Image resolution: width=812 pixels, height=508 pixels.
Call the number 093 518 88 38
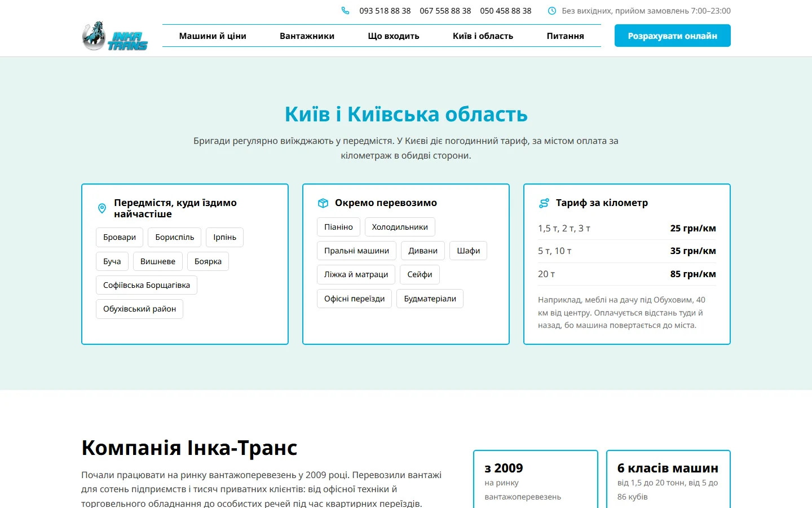pos(385,11)
